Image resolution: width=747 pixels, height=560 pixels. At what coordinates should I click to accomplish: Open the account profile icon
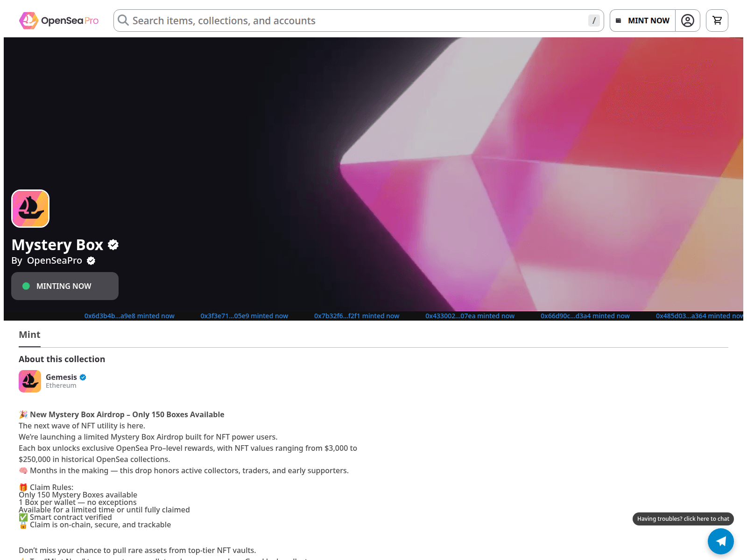click(687, 21)
